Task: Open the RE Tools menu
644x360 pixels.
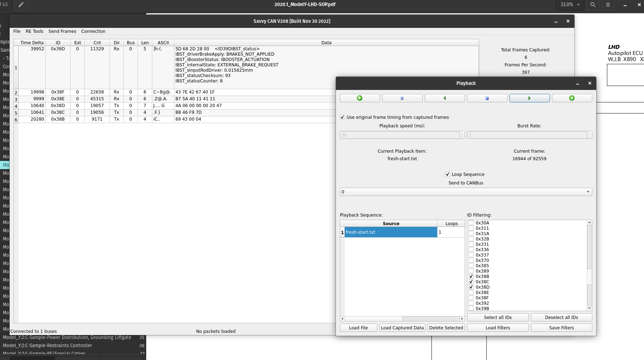Action: coord(34,31)
